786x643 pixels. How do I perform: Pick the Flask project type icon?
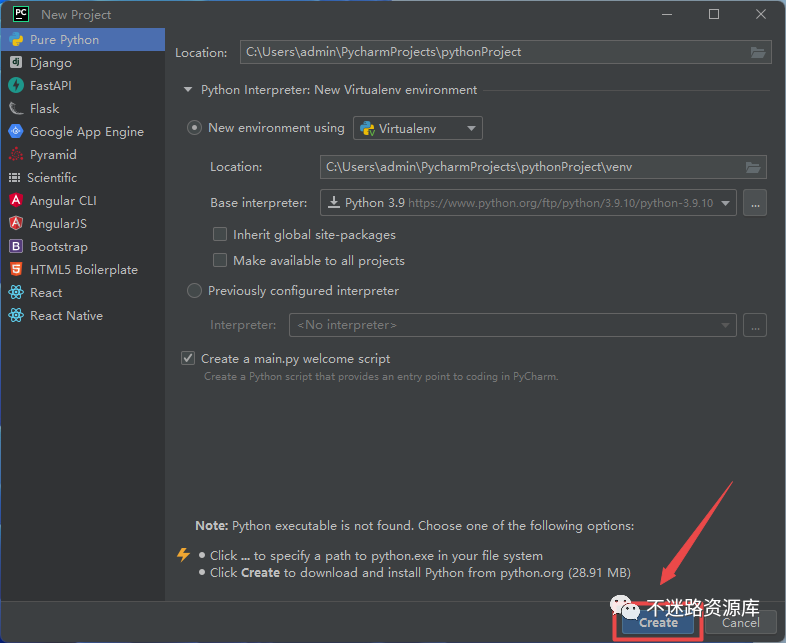15,109
